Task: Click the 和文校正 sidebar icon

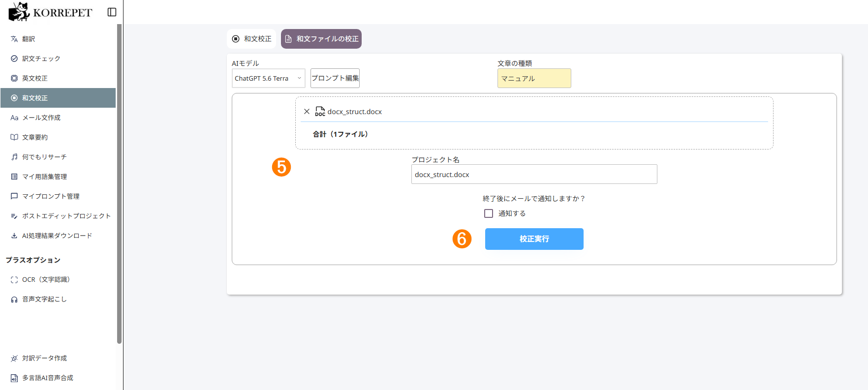Action: pyautogui.click(x=14, y=98)
